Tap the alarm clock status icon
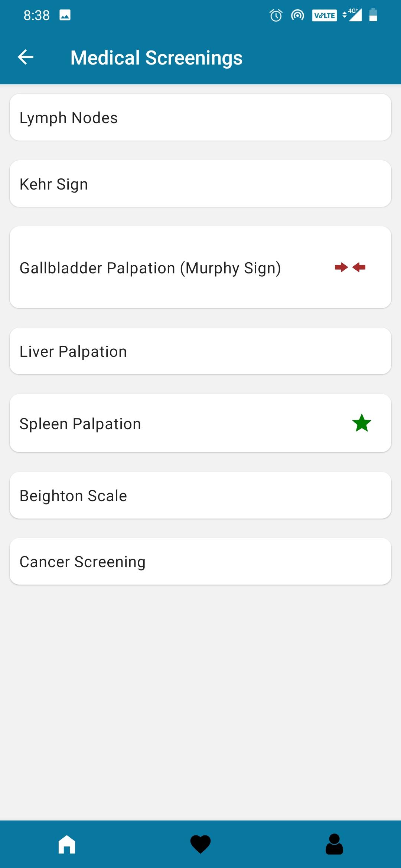This screenshot has width=401, height=868. 276,15
